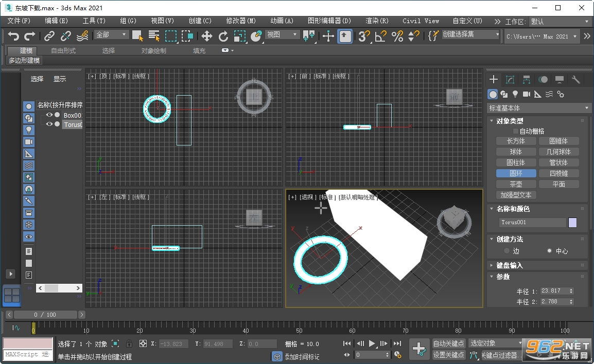The height and width of the screenshot is (364, 594).
Task: Switch to the 自由形式 ribbon tab
Action: pyautogui.click(x=63, y=51)
